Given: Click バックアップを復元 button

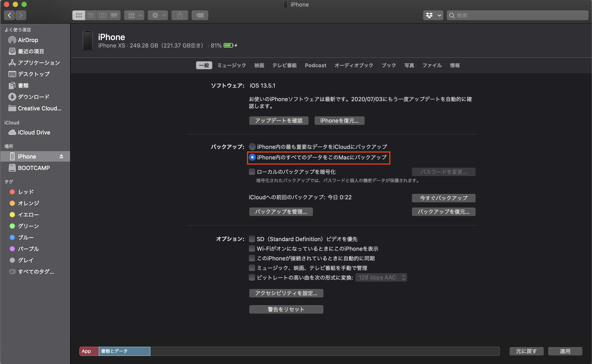Looking at the screenshot, I should click(444, 212).
